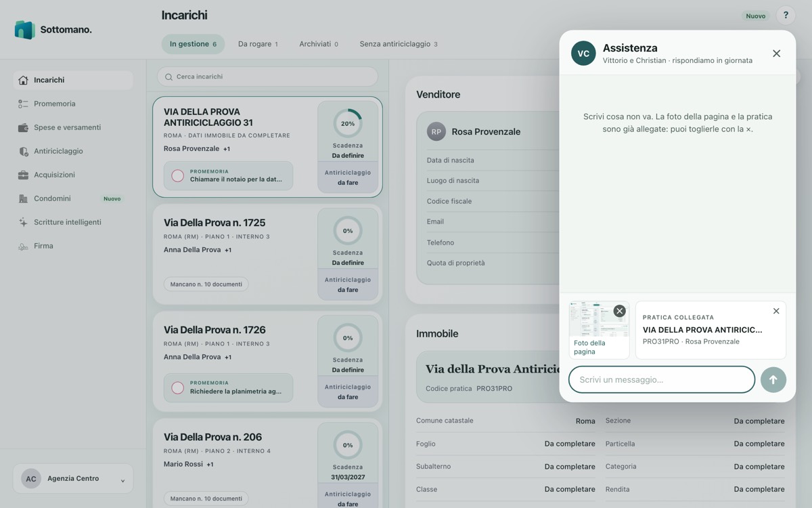Image resolution: width=812 pixels, height=508 pixels.
Task: Select the 'Via Della Prova n. 206' card title
Action: point(212,437)
